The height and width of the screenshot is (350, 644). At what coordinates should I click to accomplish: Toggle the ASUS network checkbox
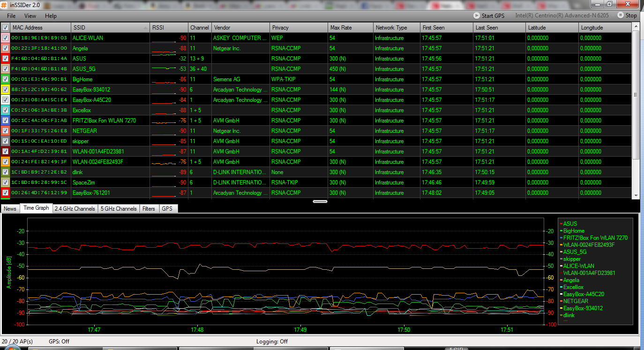pyautogui.click(x=5, y=59)
